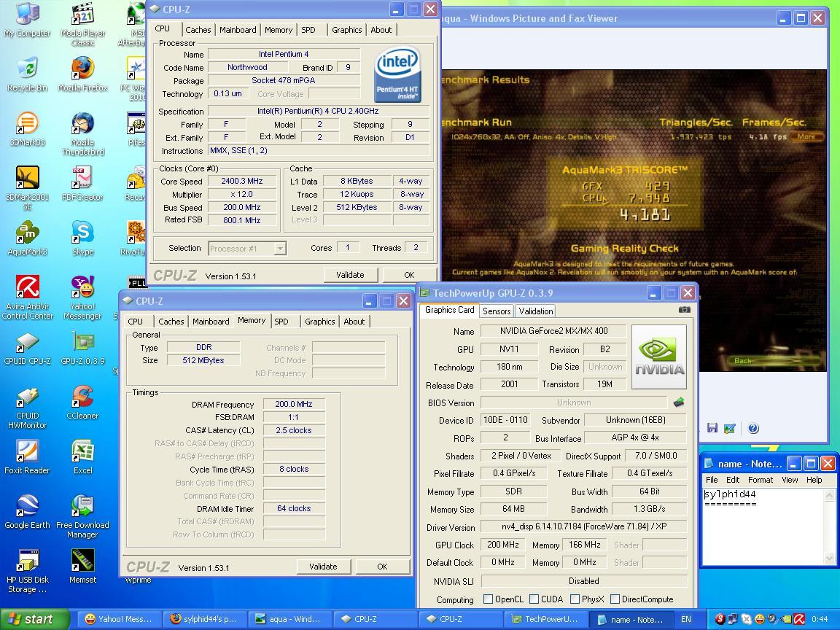
Task: Click the EN language indicator in taskbar
Action: click(x=685, y=619)
